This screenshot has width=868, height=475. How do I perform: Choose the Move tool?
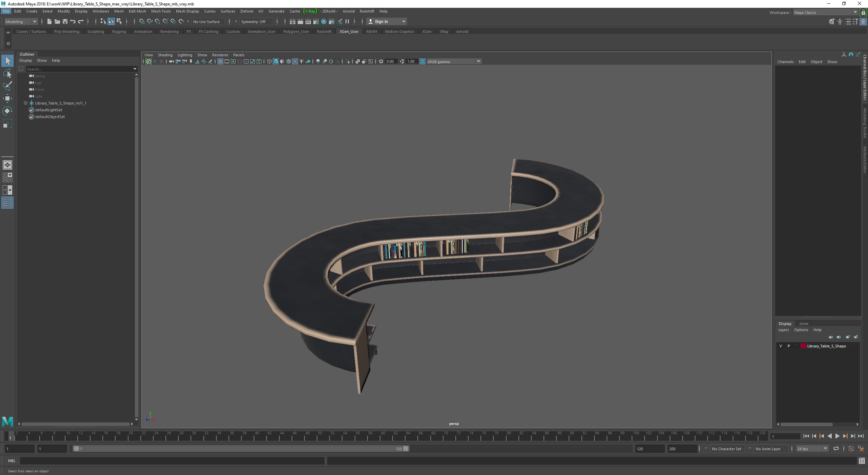7,98
